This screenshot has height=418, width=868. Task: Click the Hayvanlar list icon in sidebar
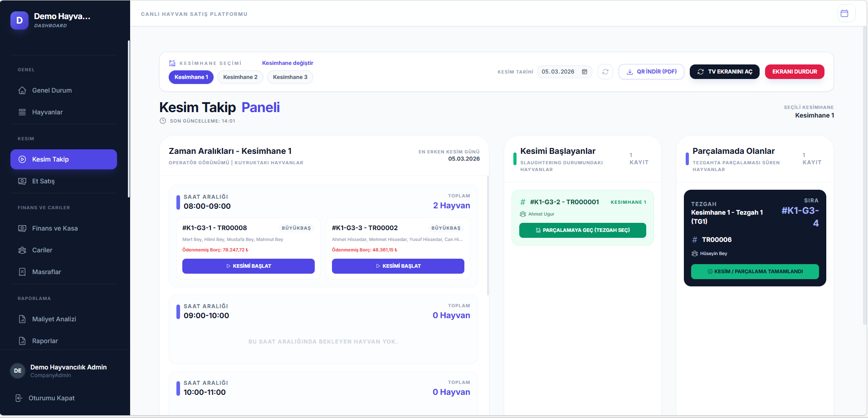coord(22,112)
